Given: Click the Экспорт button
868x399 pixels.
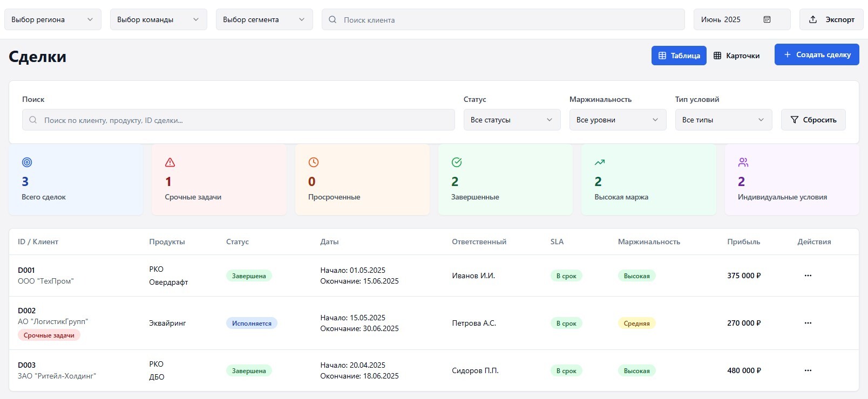Looking at the screenshot, I should (x=831, y=19).
